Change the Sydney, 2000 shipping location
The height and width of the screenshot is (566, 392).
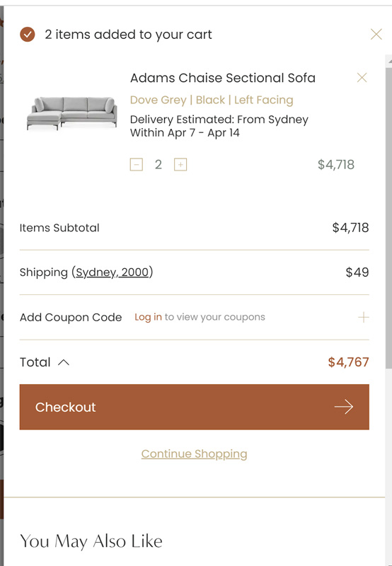click(113, 272)
